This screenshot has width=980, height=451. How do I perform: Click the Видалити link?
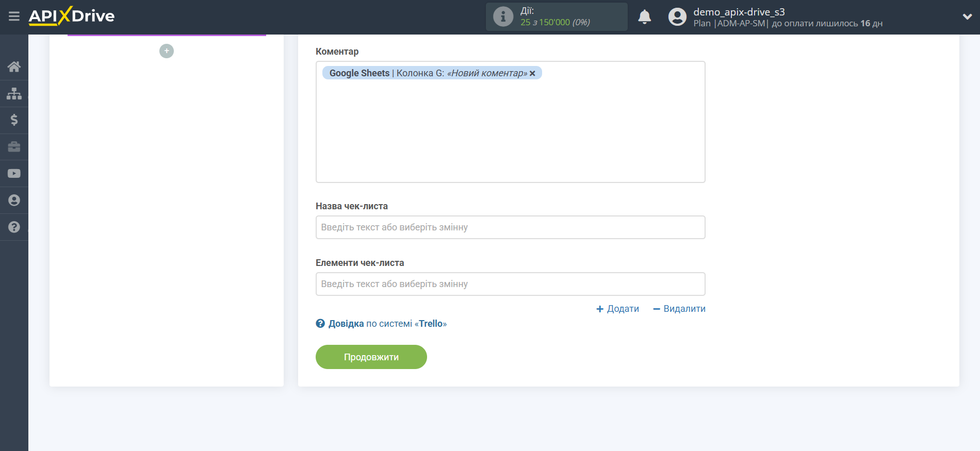point(679,309)
